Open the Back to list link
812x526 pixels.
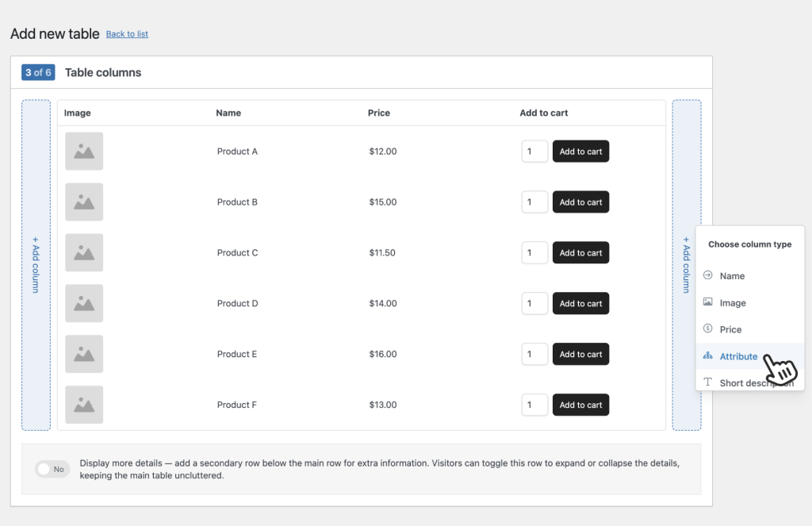[x=127, y=34]
